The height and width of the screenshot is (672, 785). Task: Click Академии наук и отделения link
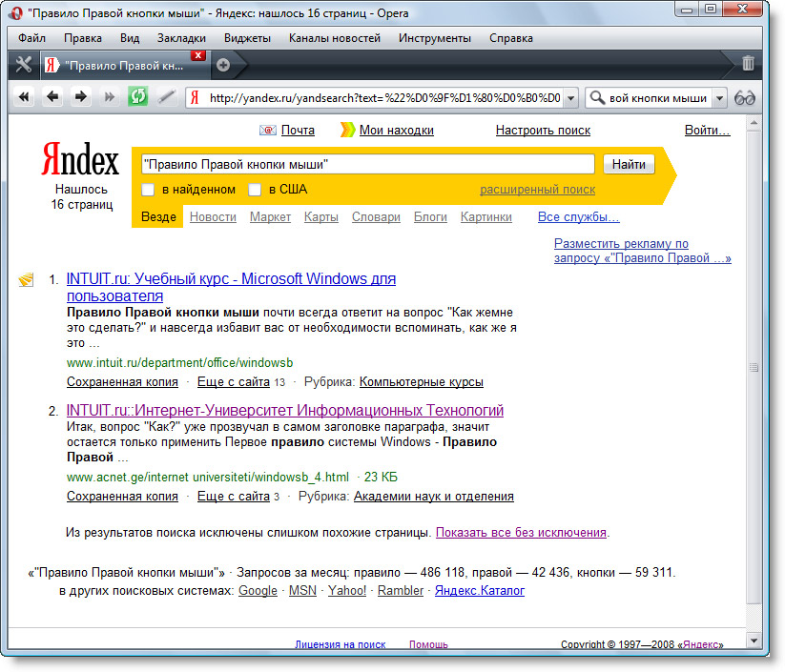[434, 496]
